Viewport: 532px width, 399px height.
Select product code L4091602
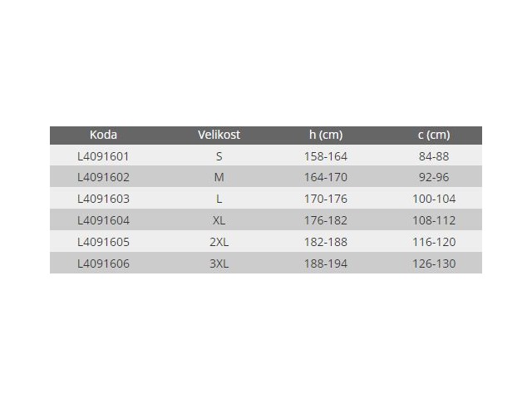[103, 177]
